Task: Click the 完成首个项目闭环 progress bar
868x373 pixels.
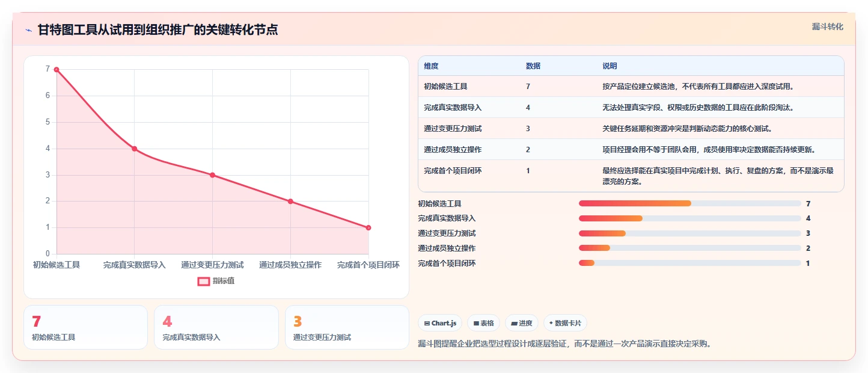Action: click(x=689, y=263)
